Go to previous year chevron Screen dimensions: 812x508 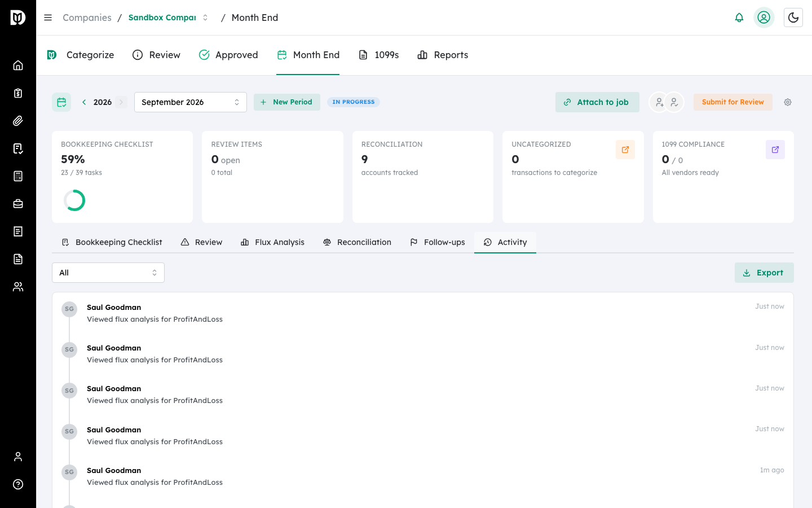click(x=84, y=102)
